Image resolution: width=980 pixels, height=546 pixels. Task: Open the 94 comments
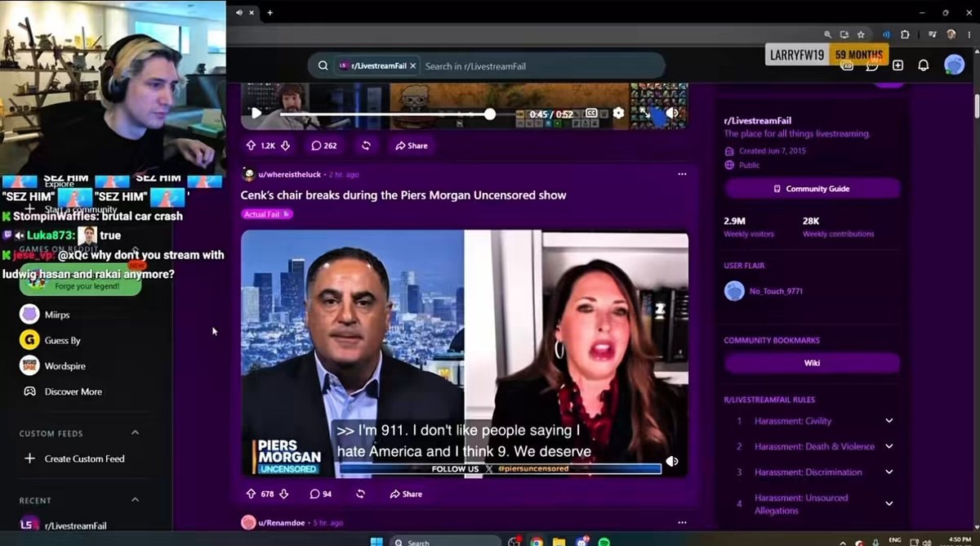(x=321, y=494)
